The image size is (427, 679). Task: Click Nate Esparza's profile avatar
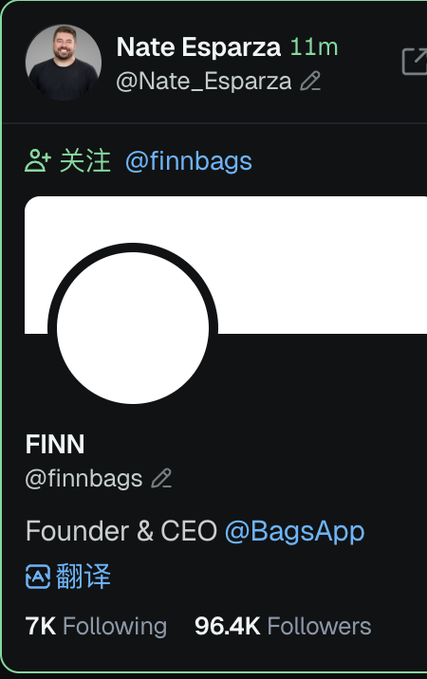click(63, 62)
